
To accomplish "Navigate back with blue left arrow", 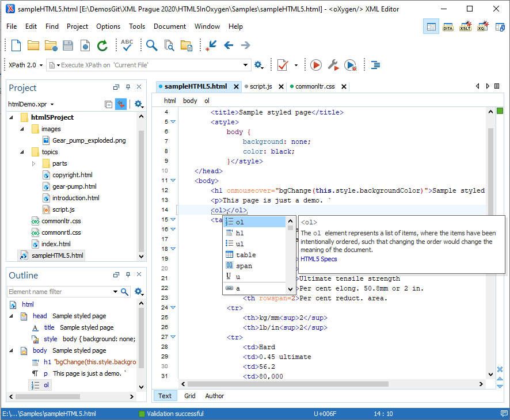I will click(229, 45).
